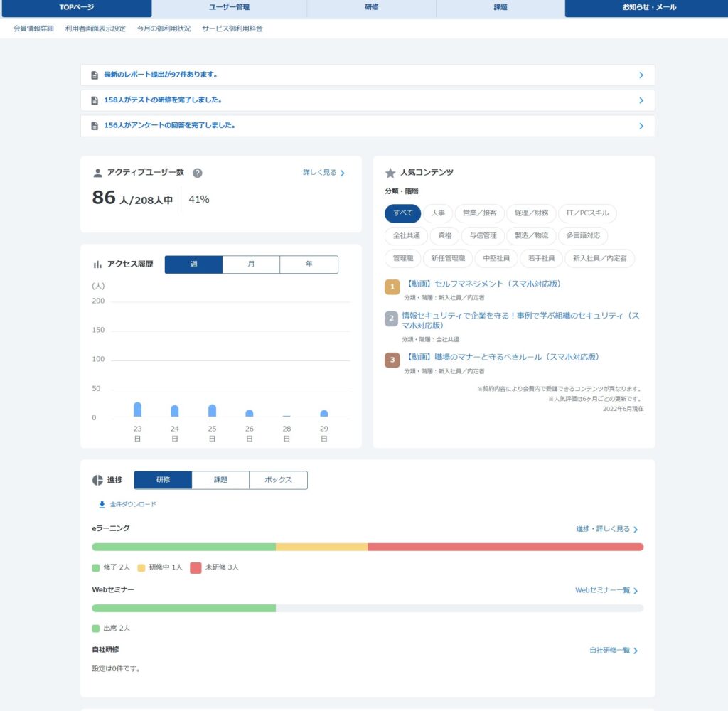Select the 課題 segment in 進捗 panel
This screenshot has height=711, width=728.
coord(220,480)
